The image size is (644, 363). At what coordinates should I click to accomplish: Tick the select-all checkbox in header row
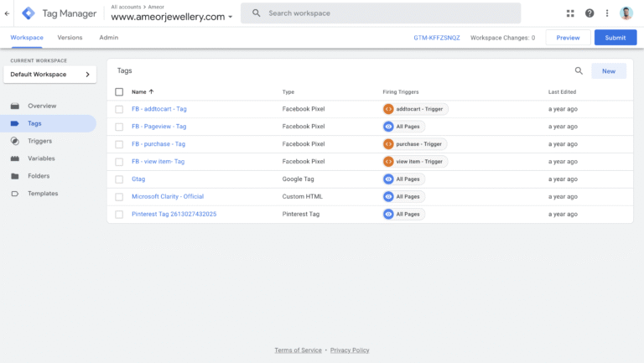[x=119, y=92]
